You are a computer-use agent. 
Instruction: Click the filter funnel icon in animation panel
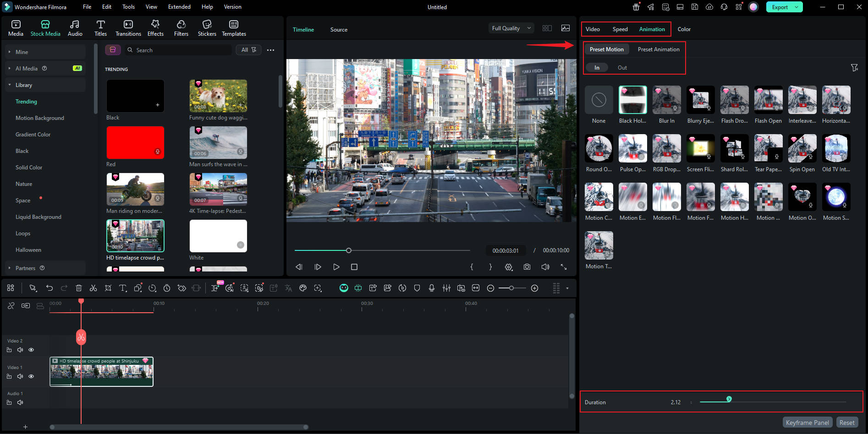pos(854,68)
